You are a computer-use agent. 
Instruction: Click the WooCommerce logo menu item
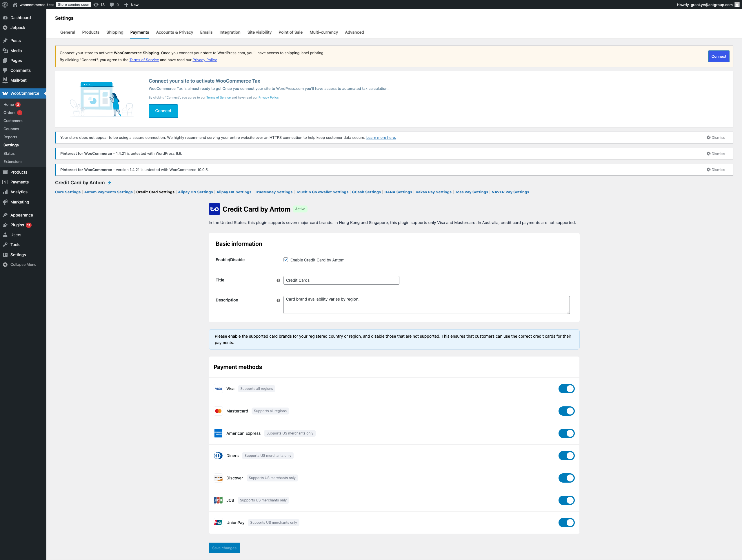(6, 93)
